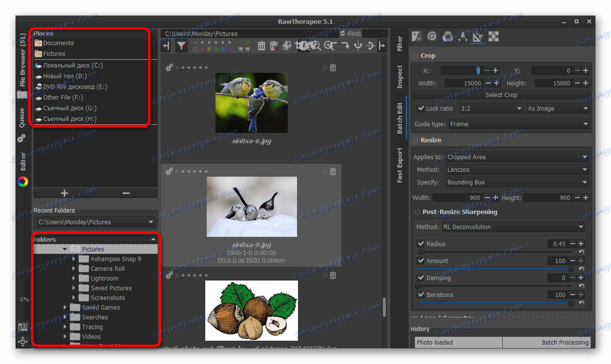Open the Queue tab
The image size is (611, 364).
22,118
